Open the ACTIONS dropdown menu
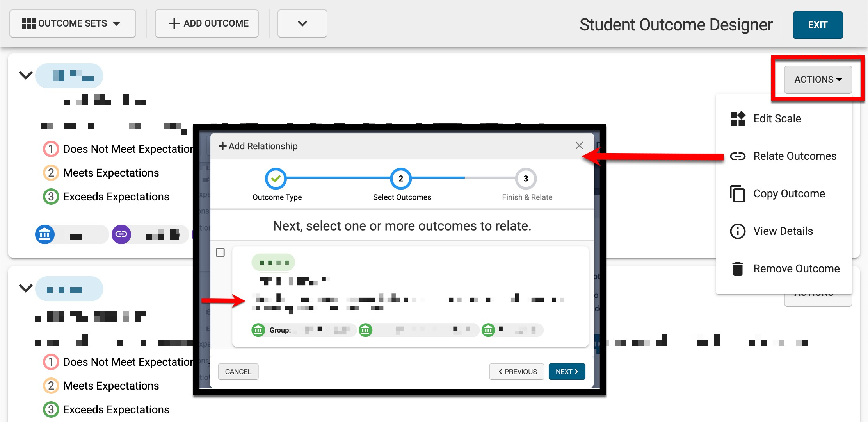Viewport: 868px width, 422px height. tap(818, 80)
